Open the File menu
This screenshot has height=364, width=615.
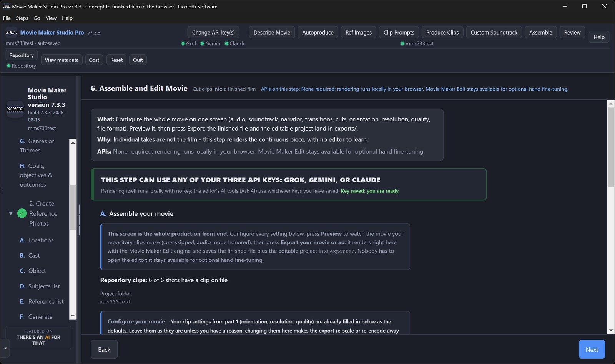7,18
